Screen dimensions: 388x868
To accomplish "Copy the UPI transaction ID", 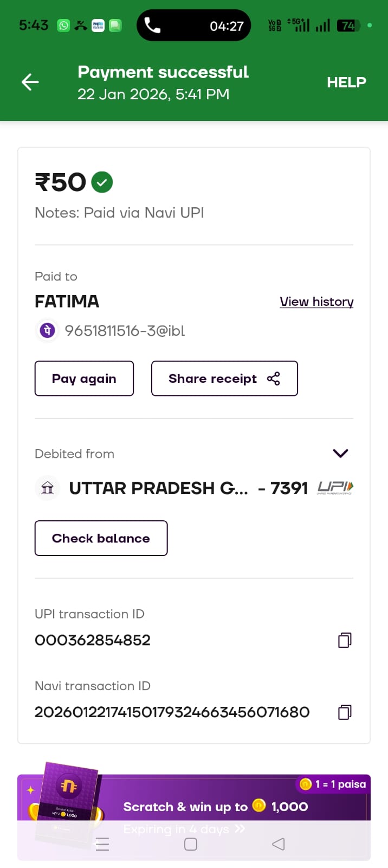I will click(x=345, y=640).
